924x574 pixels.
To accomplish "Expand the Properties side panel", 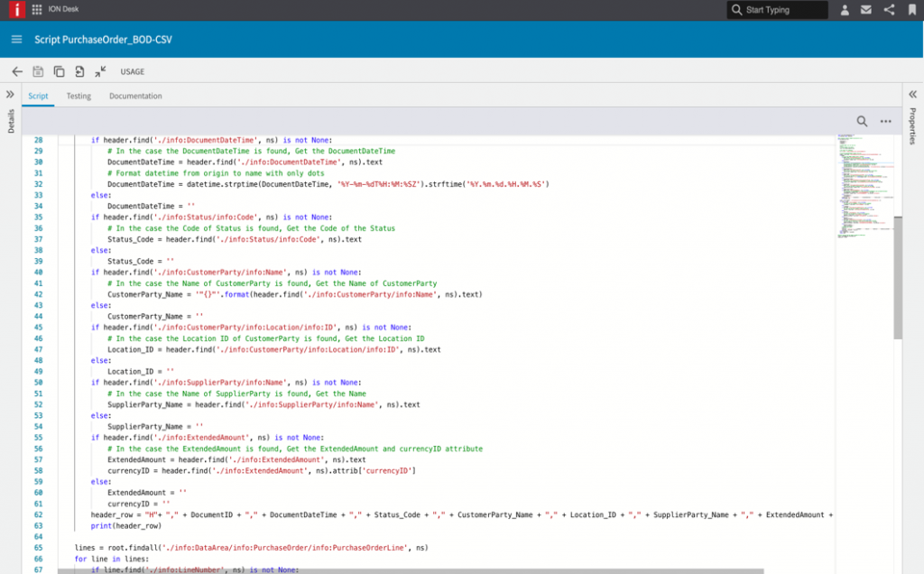I will 912,94.
